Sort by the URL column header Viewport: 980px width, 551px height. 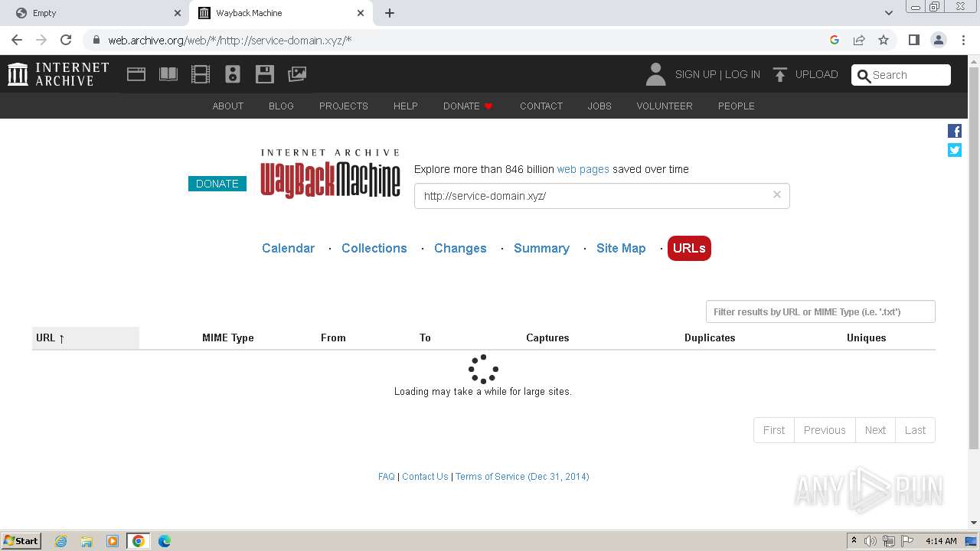click(86, 337)
